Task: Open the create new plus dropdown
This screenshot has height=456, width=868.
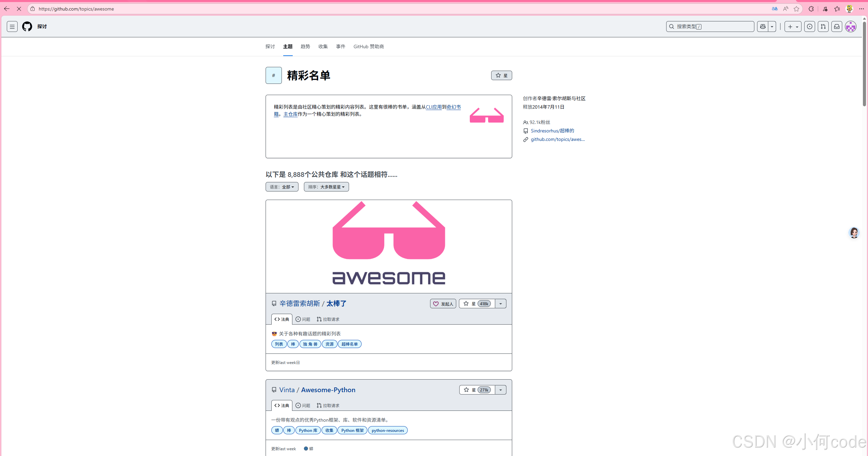Action: (793, 26)
